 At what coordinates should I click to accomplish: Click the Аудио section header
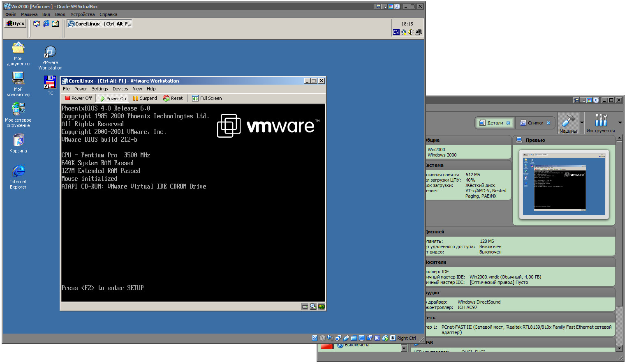(x=521, y=293)
